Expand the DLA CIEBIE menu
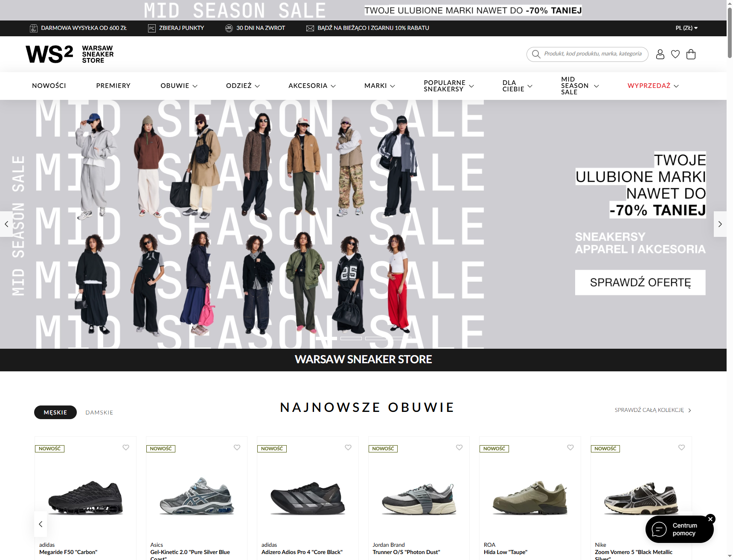 click(518, 86)
